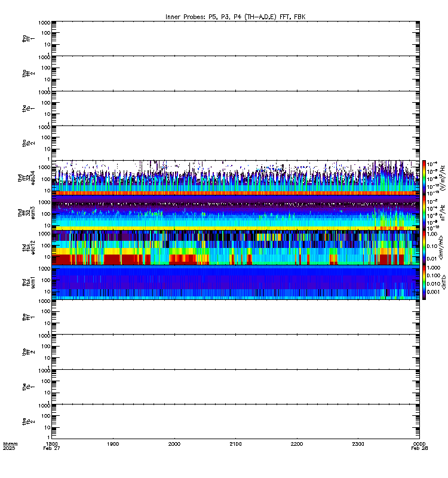Select the 'the fb 1' panel label
This screenshot has height=478, width=448.
click(28, 387)
